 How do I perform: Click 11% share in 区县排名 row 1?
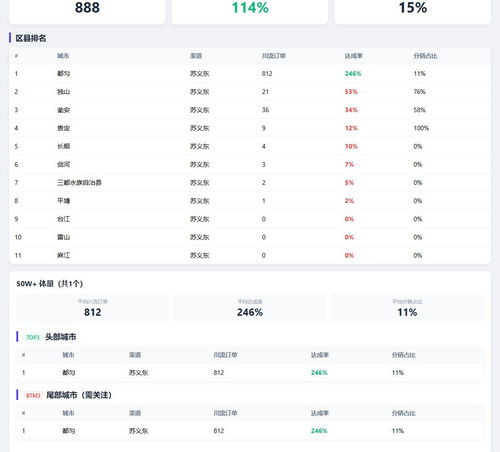click(x=420, y=74)
